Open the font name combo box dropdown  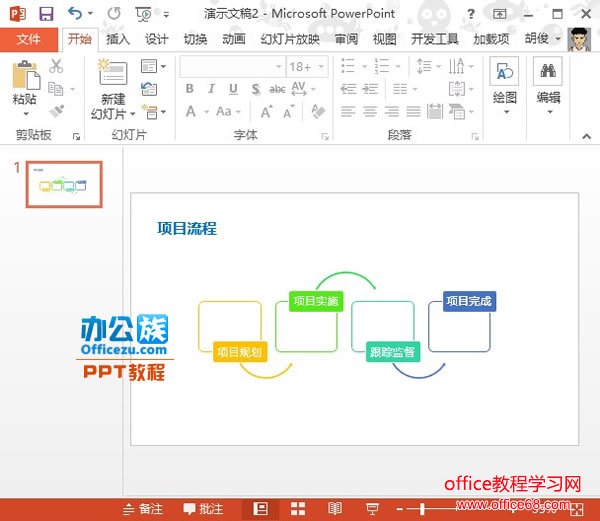point(279,67)
